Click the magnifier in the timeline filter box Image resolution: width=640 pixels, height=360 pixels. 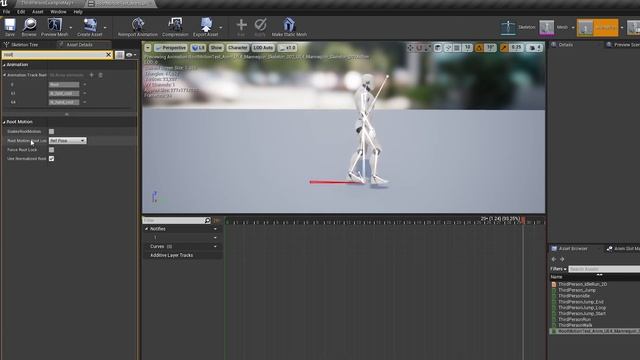pyautogui.click(x=207, y=220)
